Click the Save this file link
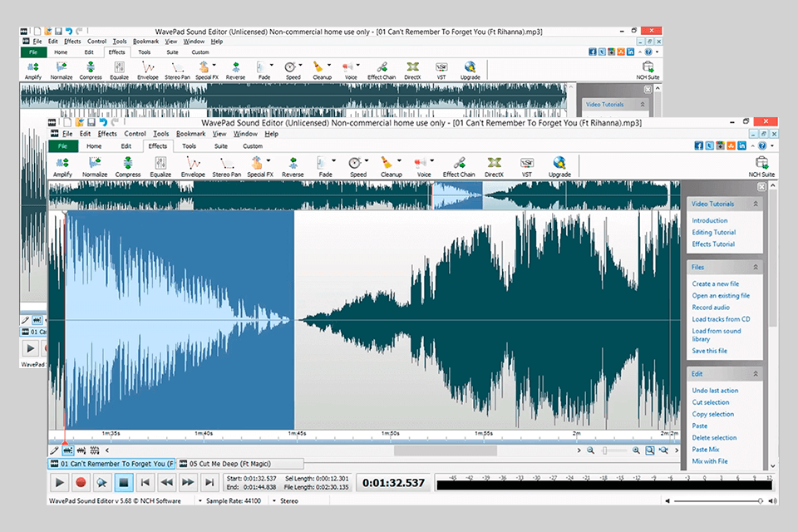Viewport: 798px width, 532px height. coord(708,351)
